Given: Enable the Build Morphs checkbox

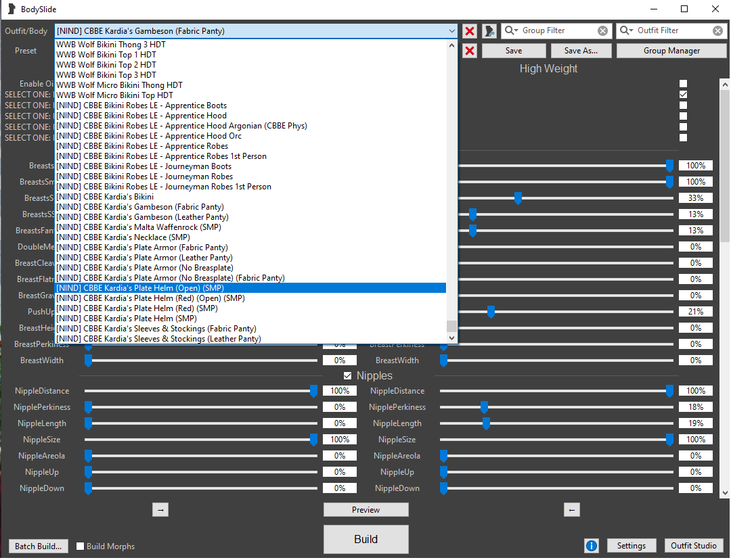Looking at the screenshot, I should click(80, 546).
